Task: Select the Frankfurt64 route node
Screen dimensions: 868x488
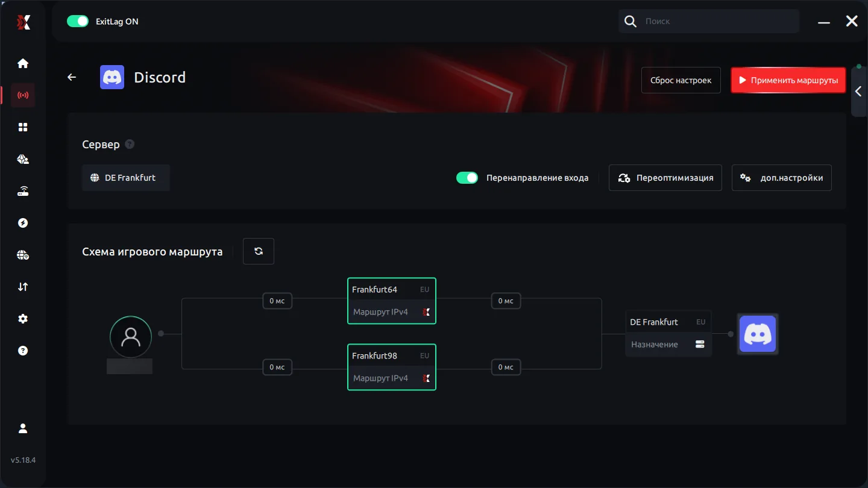Action: point(392,301)
